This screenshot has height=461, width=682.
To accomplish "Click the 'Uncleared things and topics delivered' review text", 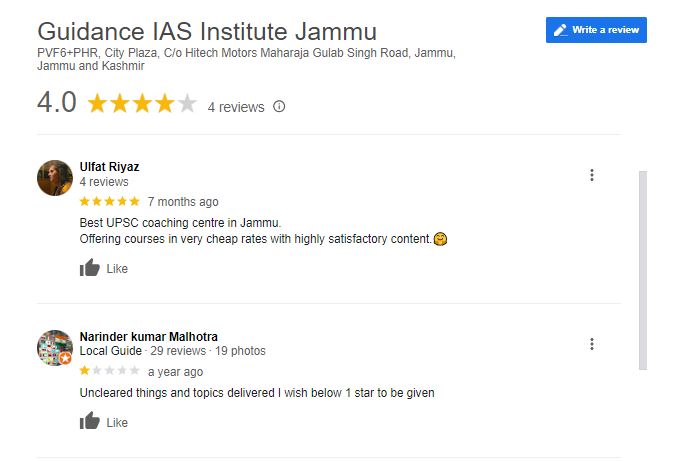I will click(257, 393).
